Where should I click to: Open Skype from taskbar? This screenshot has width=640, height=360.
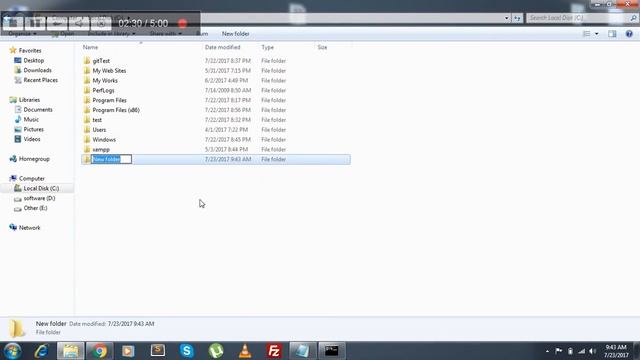click(x=187, y=351)
